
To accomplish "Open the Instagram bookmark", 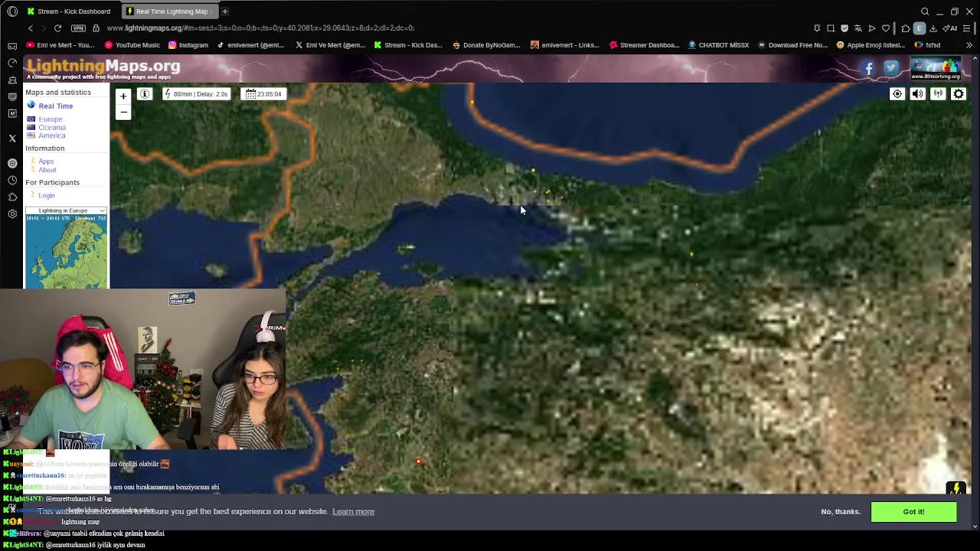I will pyautogui.click(x=188, y=45).
